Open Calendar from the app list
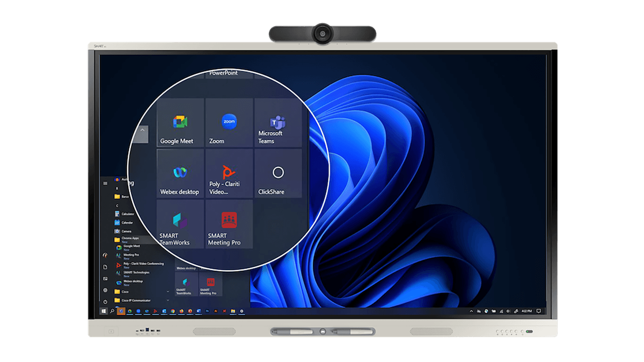 click(x=124, y=222)
